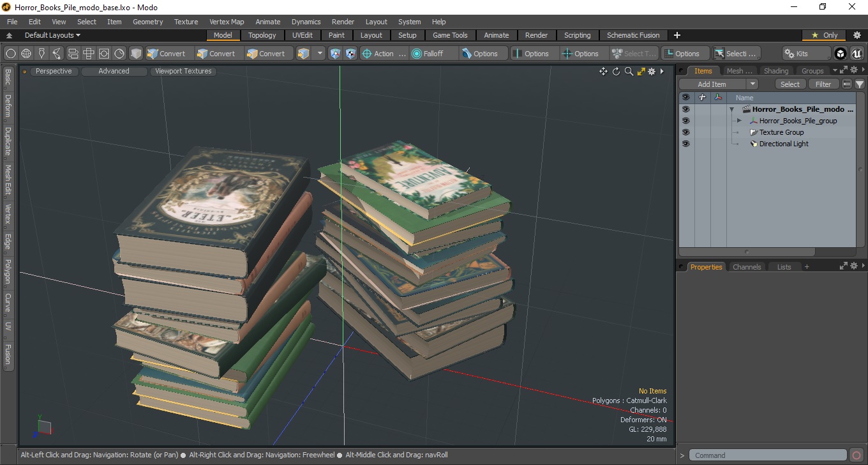This screenshot has height=465, width=868.
Task: Maximize viewport with orange arrows icon
Action: tap(641, 72)
